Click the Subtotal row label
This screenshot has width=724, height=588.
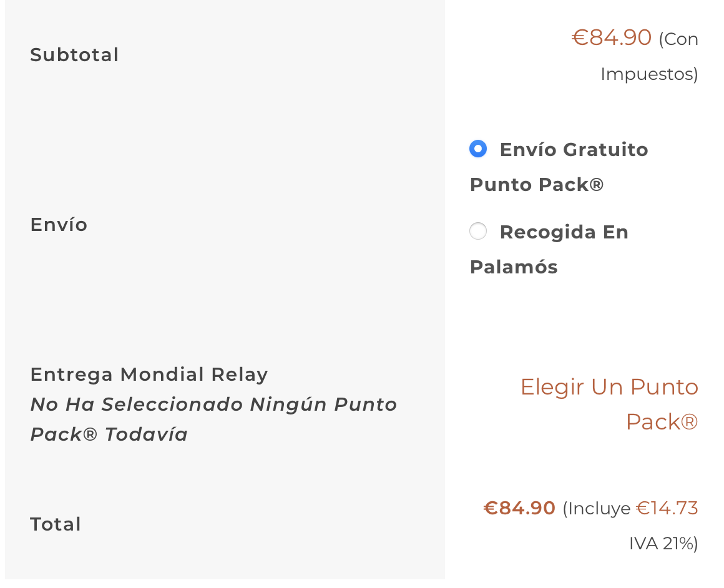tap(74, 55)
